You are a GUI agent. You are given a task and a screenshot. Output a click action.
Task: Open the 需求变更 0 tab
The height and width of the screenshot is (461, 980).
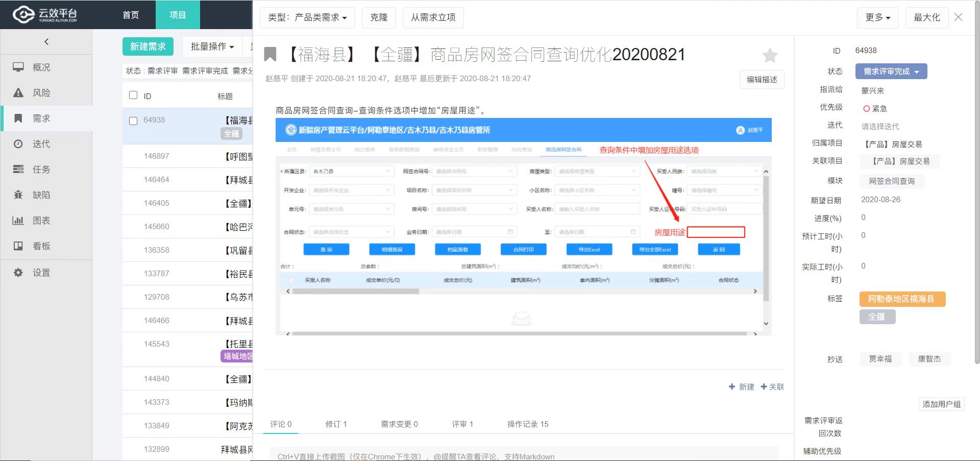(x=399, y=424)
